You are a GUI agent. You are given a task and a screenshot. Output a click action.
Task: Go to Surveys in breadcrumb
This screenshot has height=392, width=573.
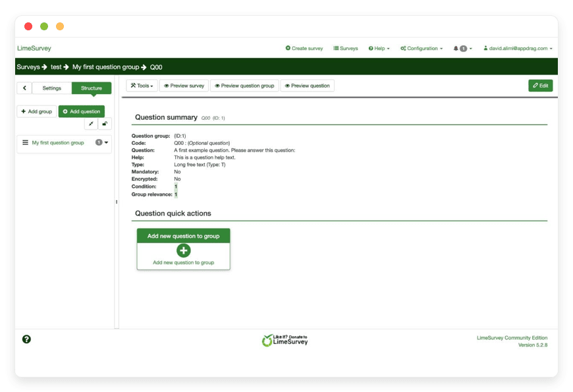click(x=28, y=67)
